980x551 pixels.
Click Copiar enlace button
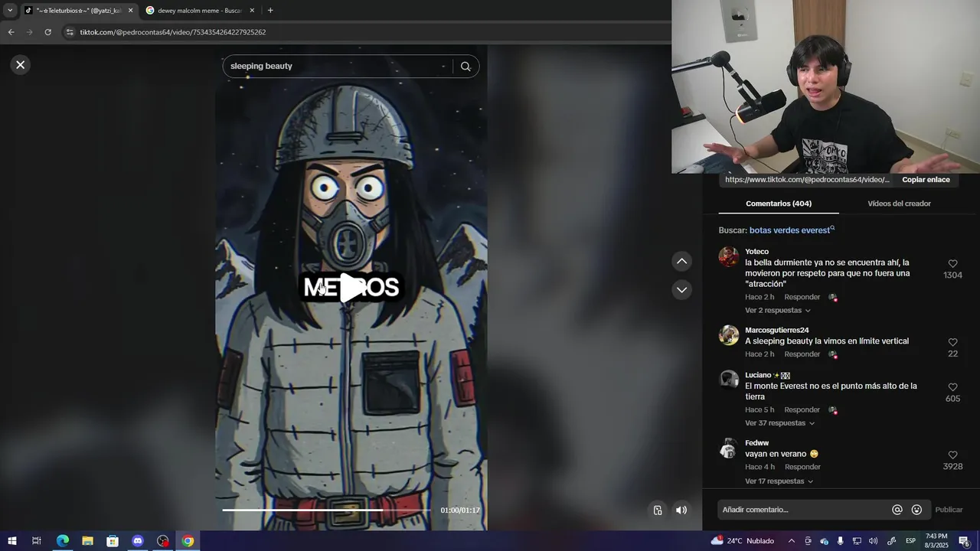coord(926,180)
